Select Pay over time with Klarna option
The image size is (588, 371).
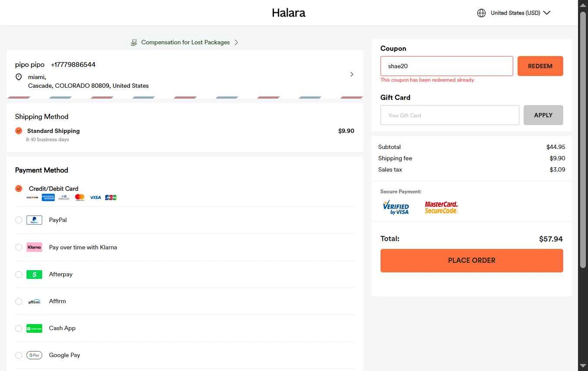[19, 247]
